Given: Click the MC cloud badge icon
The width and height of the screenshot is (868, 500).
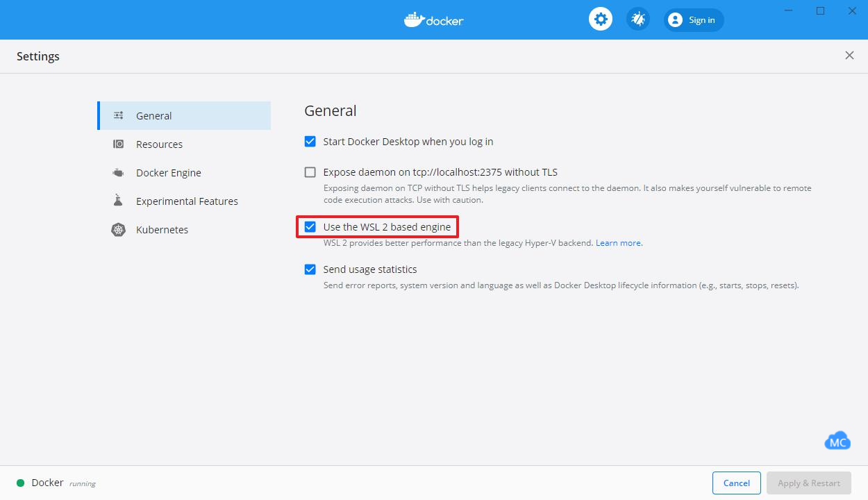Looking at the screenshot, I should click(x=837, y=441).
